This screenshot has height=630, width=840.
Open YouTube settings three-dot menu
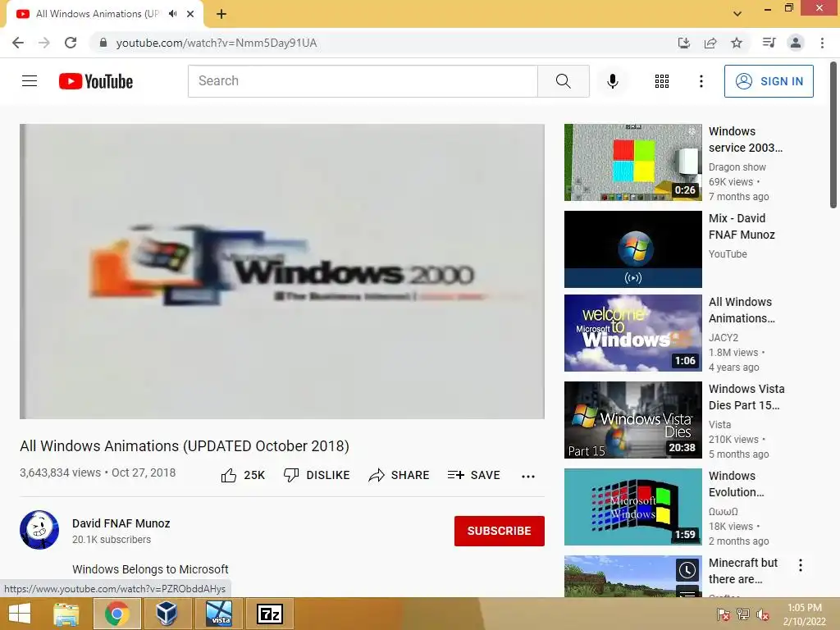coord(701,81)
